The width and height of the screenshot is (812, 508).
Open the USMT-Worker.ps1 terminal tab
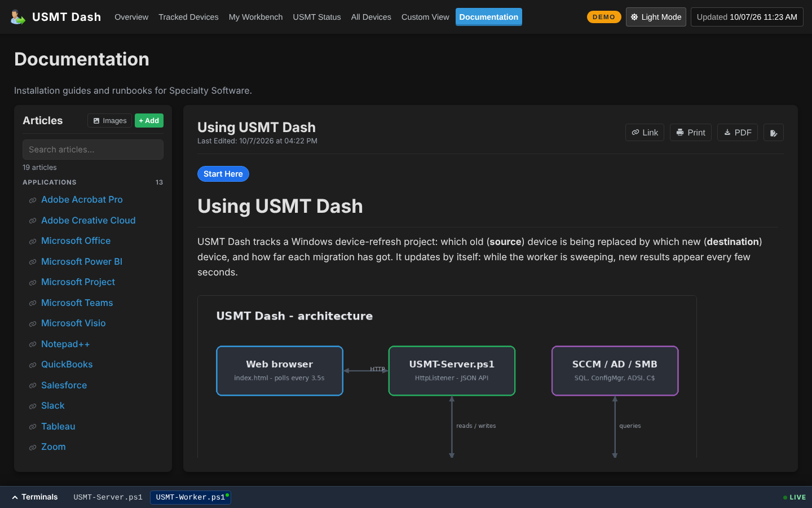coord(191,497)
